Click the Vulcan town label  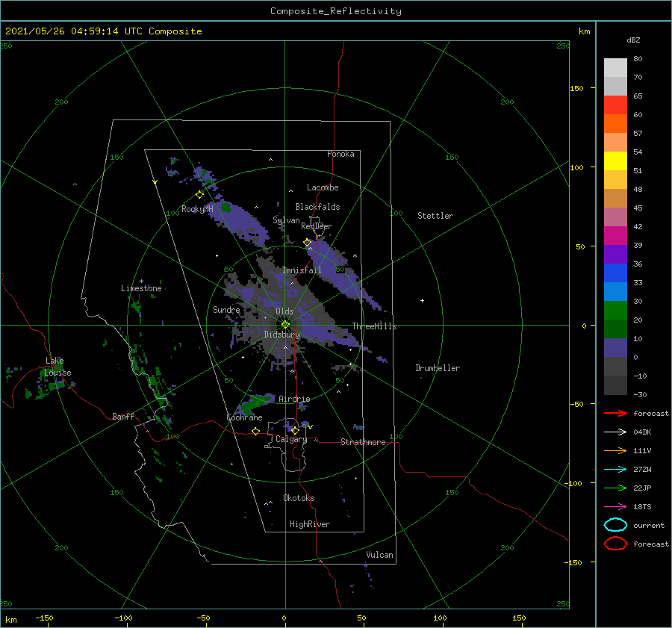380,555
